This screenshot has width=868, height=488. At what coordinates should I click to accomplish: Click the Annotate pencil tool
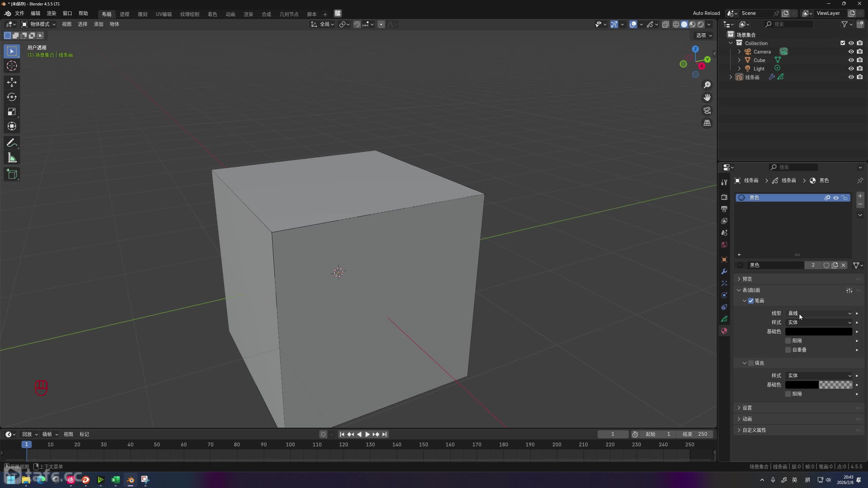tap(12, 143)
